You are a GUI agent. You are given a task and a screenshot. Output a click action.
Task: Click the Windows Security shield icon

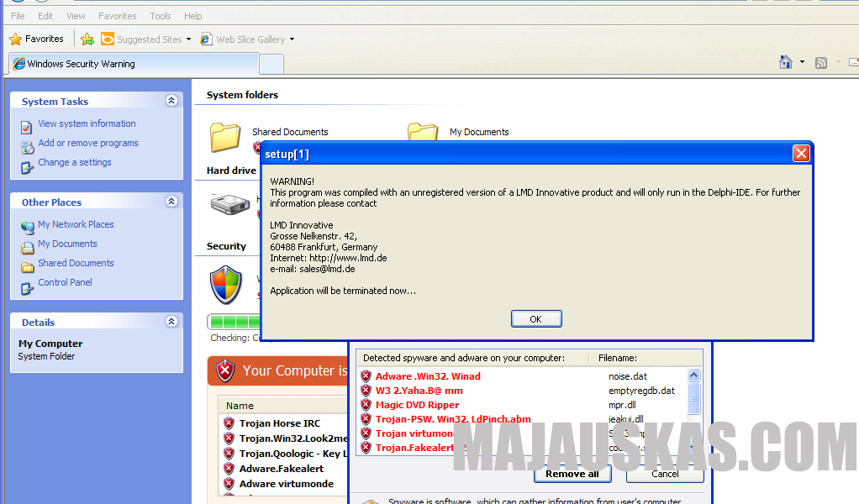pyautogui.click(x=226, y=285)
